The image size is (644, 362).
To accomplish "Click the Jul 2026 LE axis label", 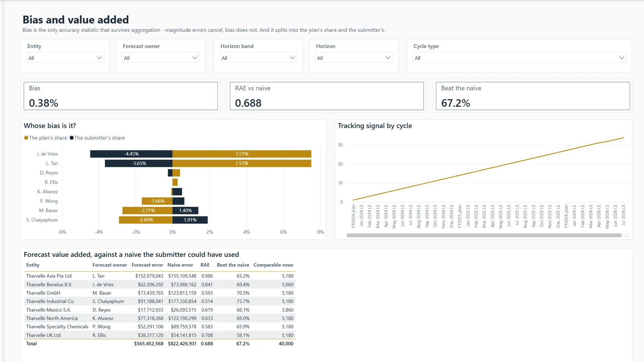I will point(623,215).
